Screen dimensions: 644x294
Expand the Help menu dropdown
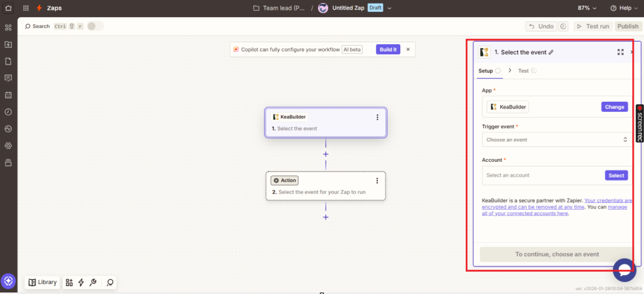click(624, 8)
